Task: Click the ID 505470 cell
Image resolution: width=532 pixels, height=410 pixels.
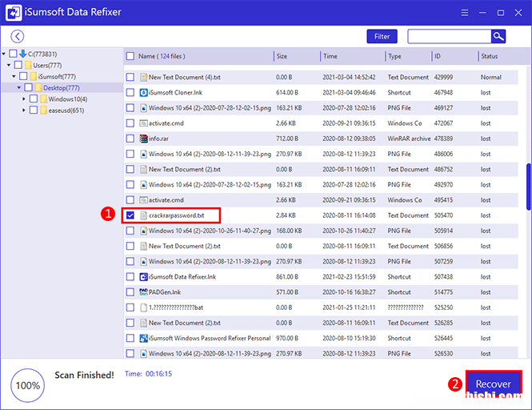Action: (443, 215)
